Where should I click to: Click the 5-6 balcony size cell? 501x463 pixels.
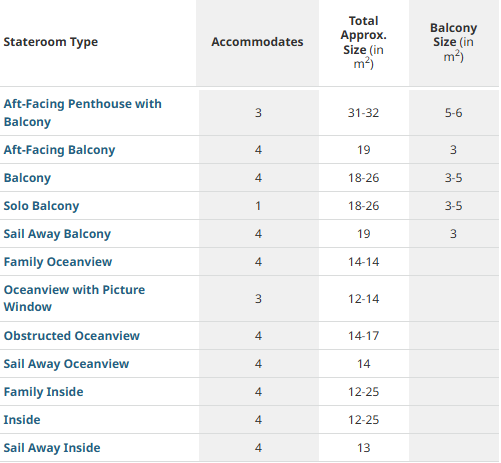[x=454, y=113]
